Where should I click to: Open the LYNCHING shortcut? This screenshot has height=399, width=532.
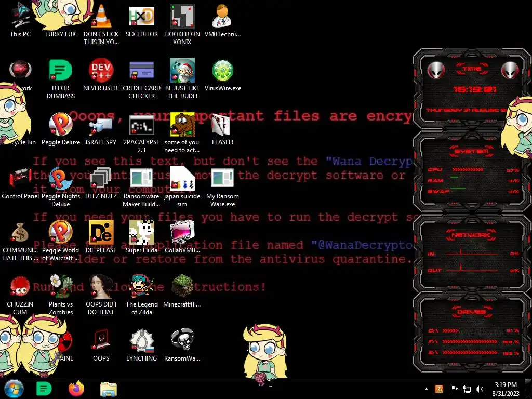142,345
